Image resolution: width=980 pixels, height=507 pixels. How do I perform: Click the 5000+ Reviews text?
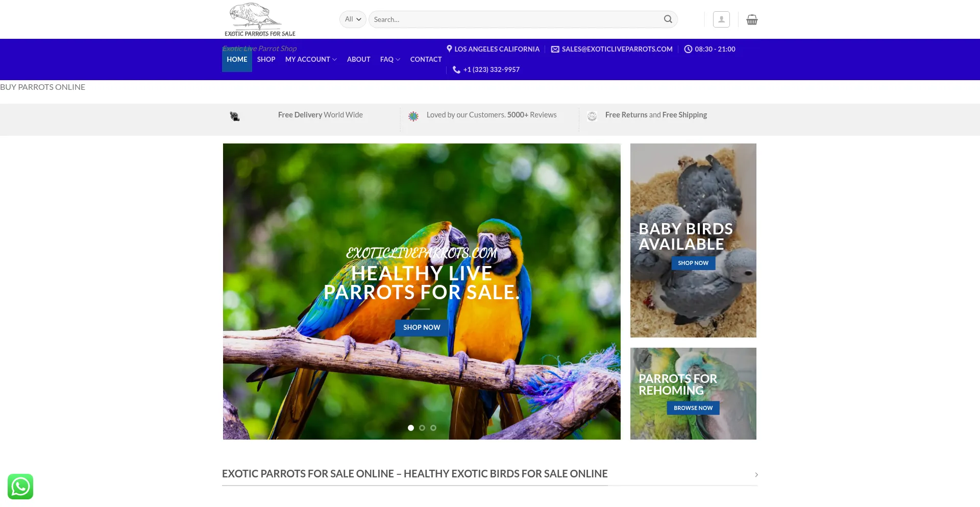(x=532, y=115)
